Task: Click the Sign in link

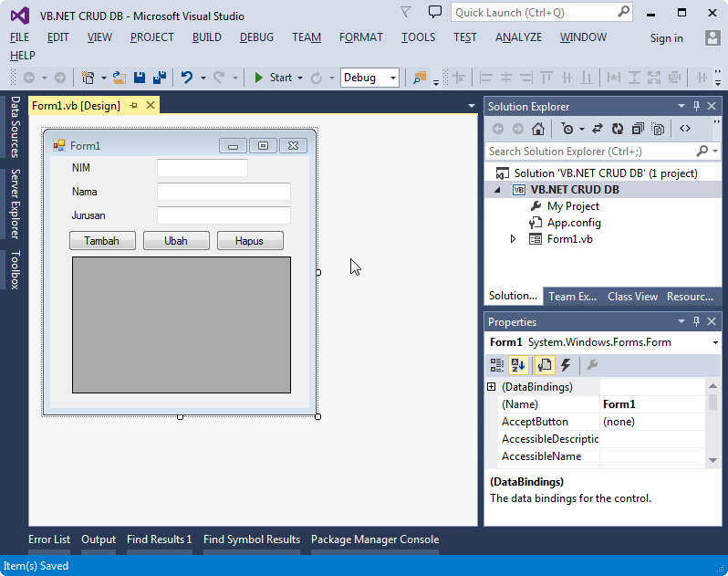Action: 666,38
